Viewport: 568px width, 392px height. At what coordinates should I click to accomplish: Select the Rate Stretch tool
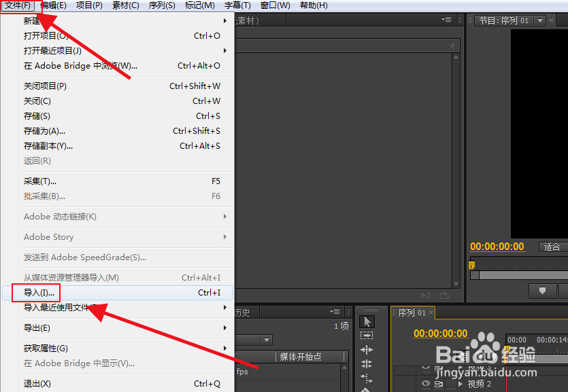pyautogui.click(x=367, y=378)
